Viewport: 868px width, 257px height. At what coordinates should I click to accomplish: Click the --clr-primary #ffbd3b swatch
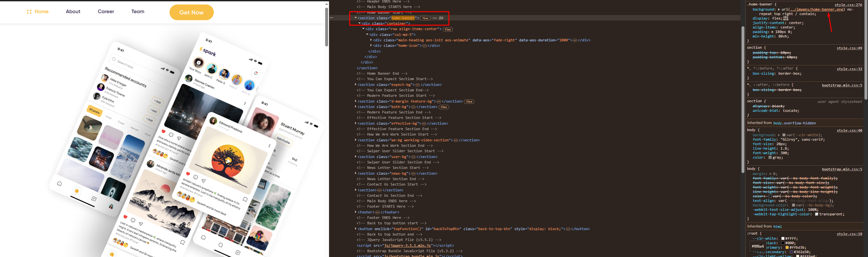(x=787, y=248)
